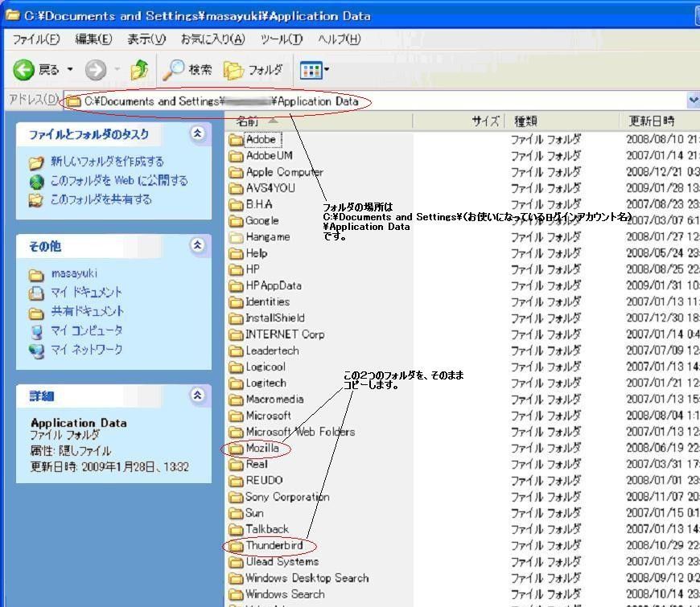Select the AdobeUM folder icon

[237, 156]
